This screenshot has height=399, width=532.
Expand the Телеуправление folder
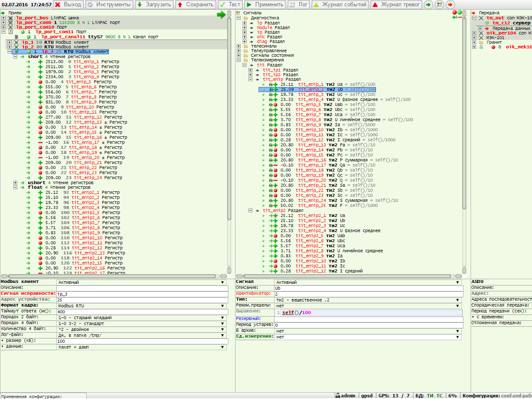coord(239,50)
